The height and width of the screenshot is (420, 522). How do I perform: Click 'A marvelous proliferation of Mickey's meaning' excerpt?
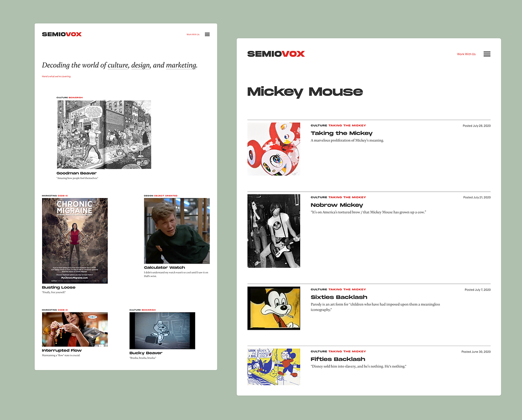347,141
